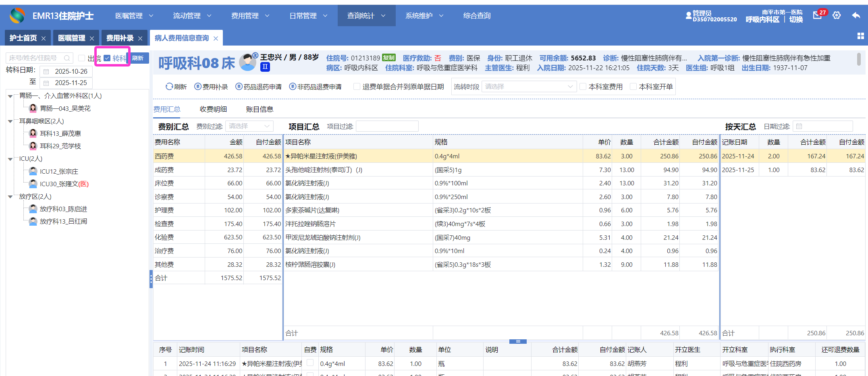Click the search icon in patient search box
The height and width of the screenshot is (376, 868).
pyautogui.click(x=67, y=58)
